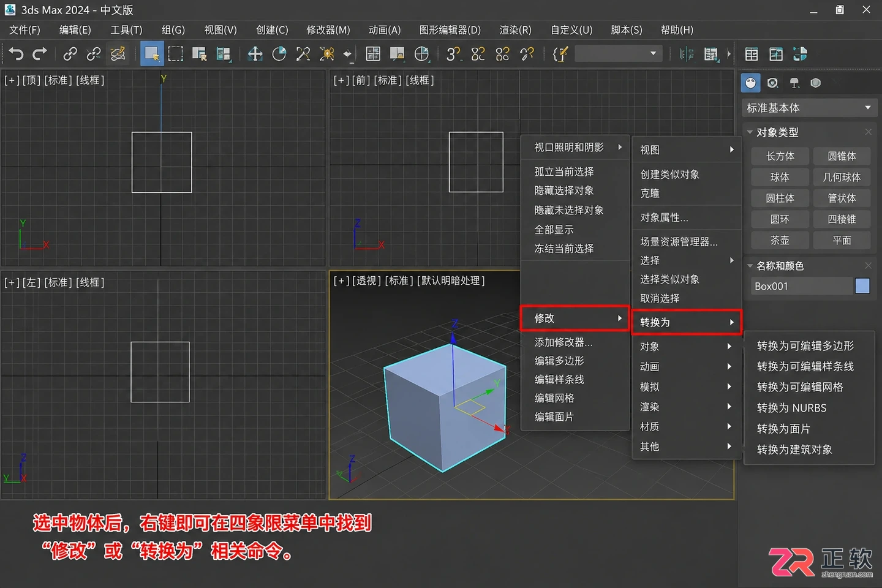This screenshot has width=882, height=588.
Task: Click the 球体 button
Action: 780,177
